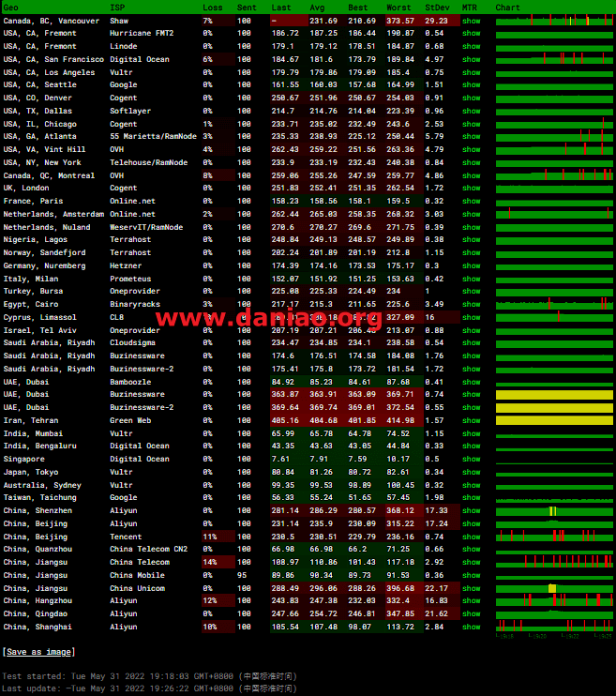This screenshot has width=616, height=696.
Task: Select 'Norway, Sandefjord' geo cell
Action: 44,252
